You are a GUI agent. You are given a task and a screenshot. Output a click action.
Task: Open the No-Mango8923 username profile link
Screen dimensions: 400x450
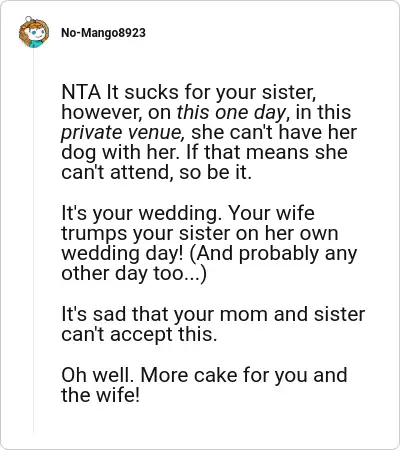(103, 33)
